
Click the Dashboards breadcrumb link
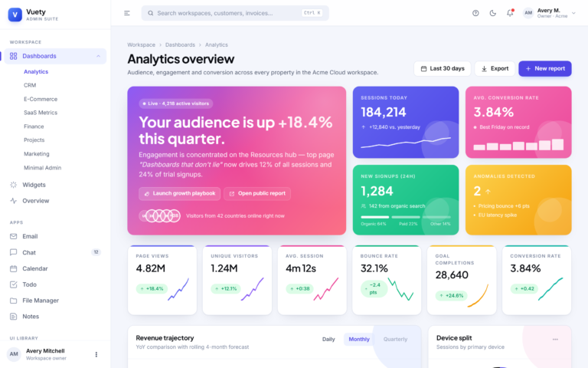[180, 44]
